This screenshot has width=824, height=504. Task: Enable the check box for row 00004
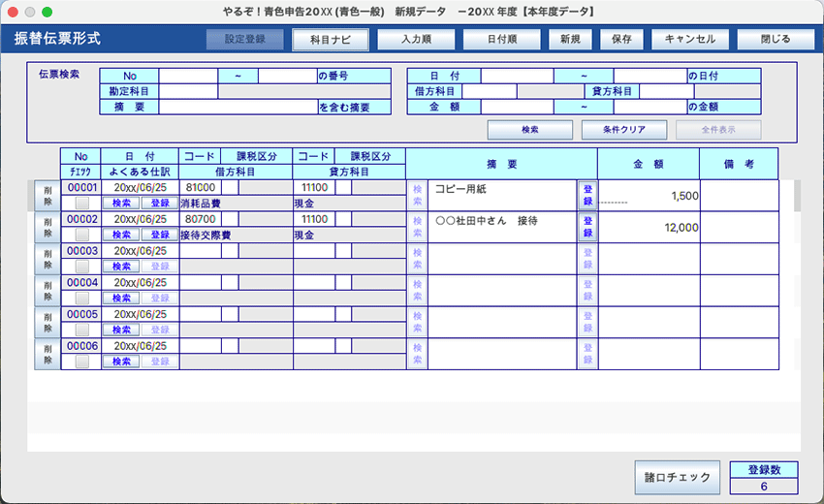[81, 299]
